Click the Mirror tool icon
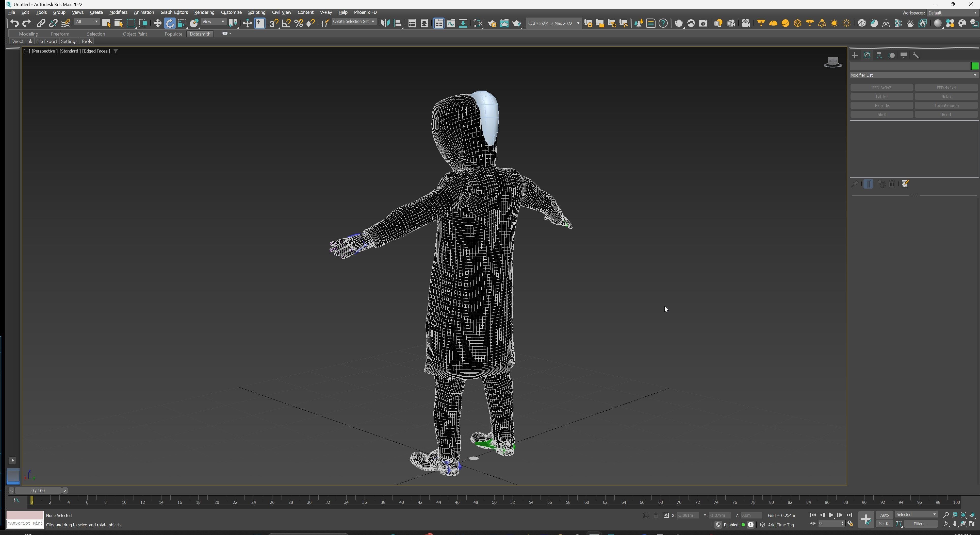The width and height of the screenshot is (980, 535). coord(385,24)
